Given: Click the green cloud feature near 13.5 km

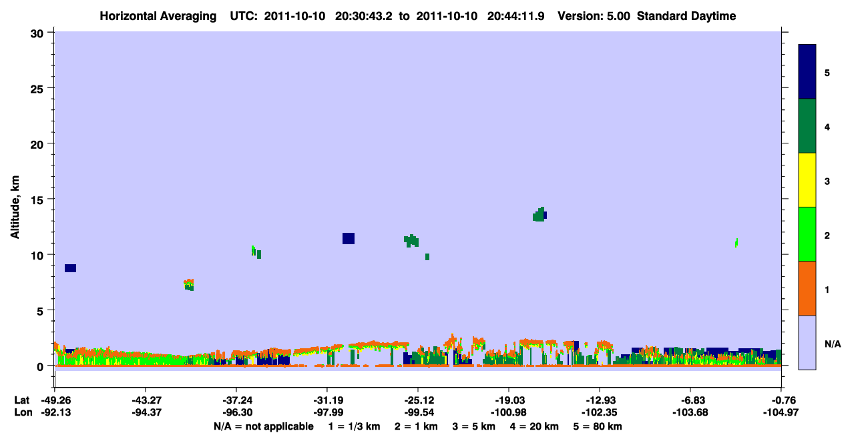Looking at the screenshot, I should (x=539, y=214).
